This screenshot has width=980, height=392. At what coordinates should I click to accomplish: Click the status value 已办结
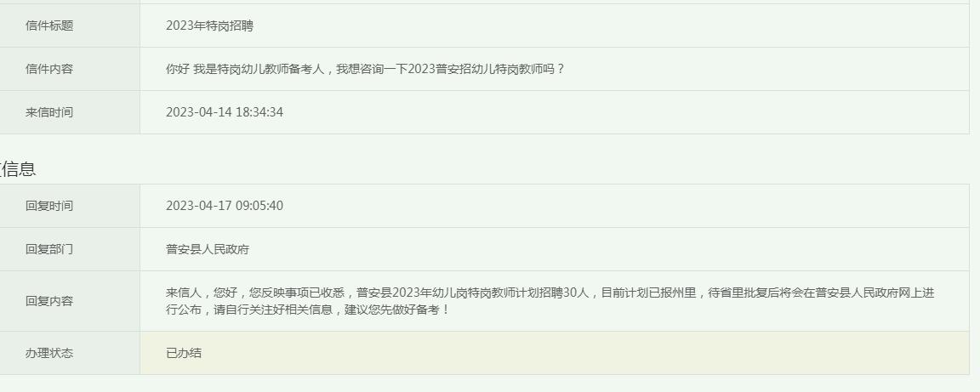184,353
